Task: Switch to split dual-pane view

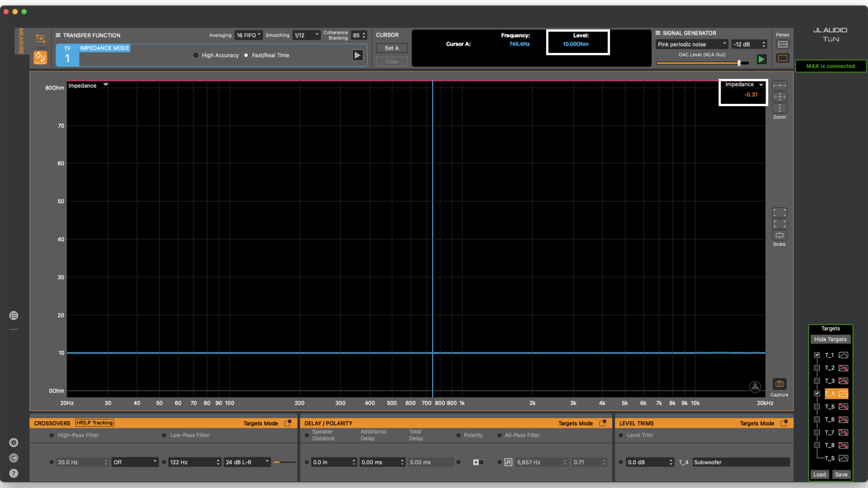Action: coord(783,44)
